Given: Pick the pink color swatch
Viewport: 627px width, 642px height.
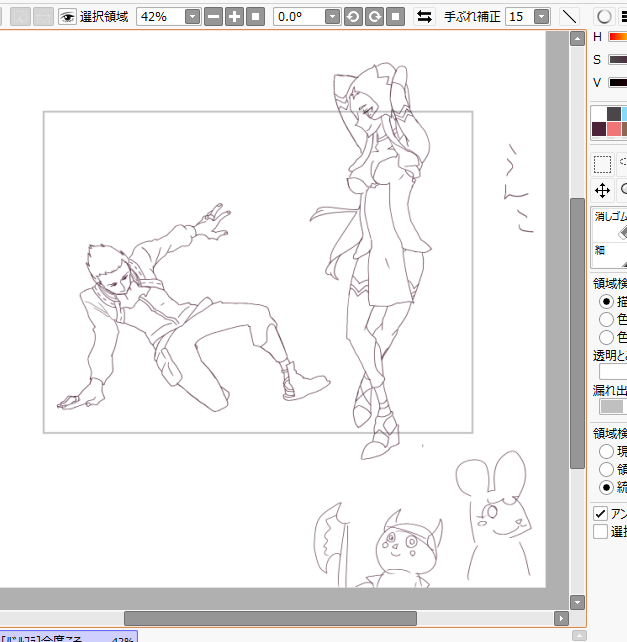Looking at the screenshot, I should click(x=614, y=129).
